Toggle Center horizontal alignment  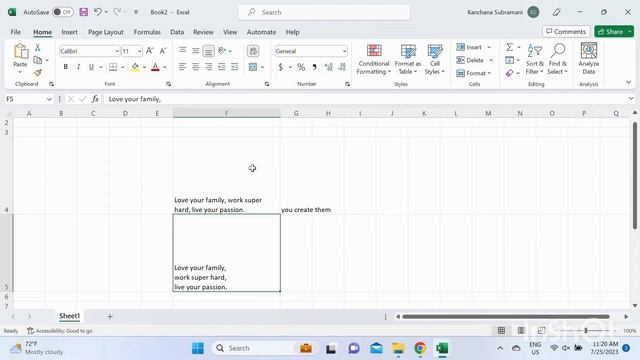coord(196,67)
